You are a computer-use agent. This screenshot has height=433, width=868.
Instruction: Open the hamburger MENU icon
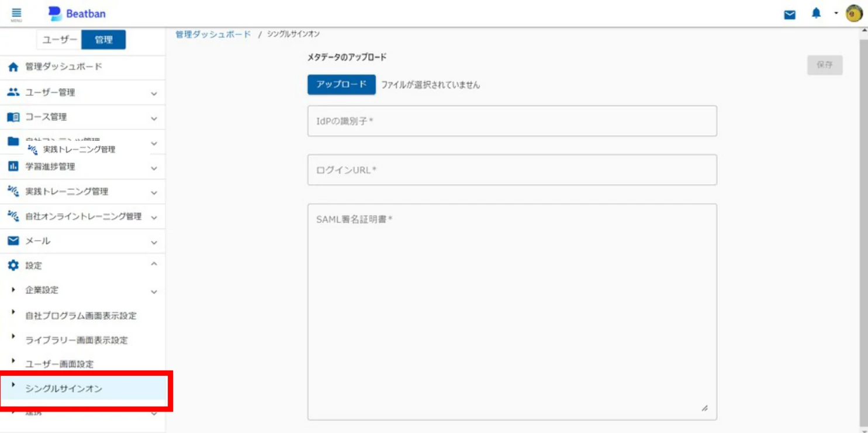tap(16, 13)
